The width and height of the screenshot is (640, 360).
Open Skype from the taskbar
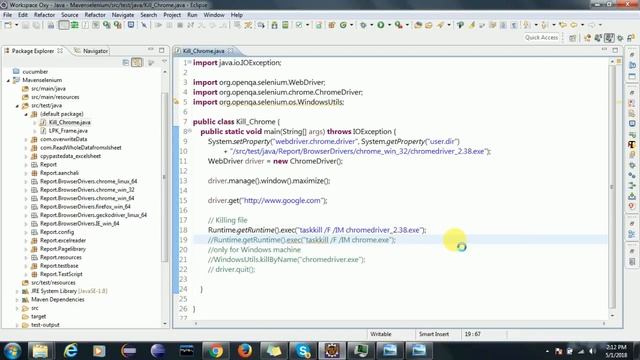click(303, 351)
